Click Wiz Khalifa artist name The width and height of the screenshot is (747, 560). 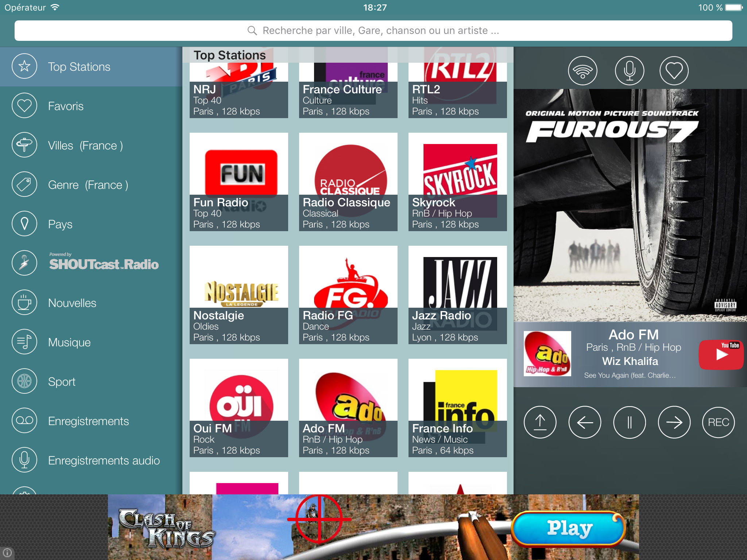point(630,361)
